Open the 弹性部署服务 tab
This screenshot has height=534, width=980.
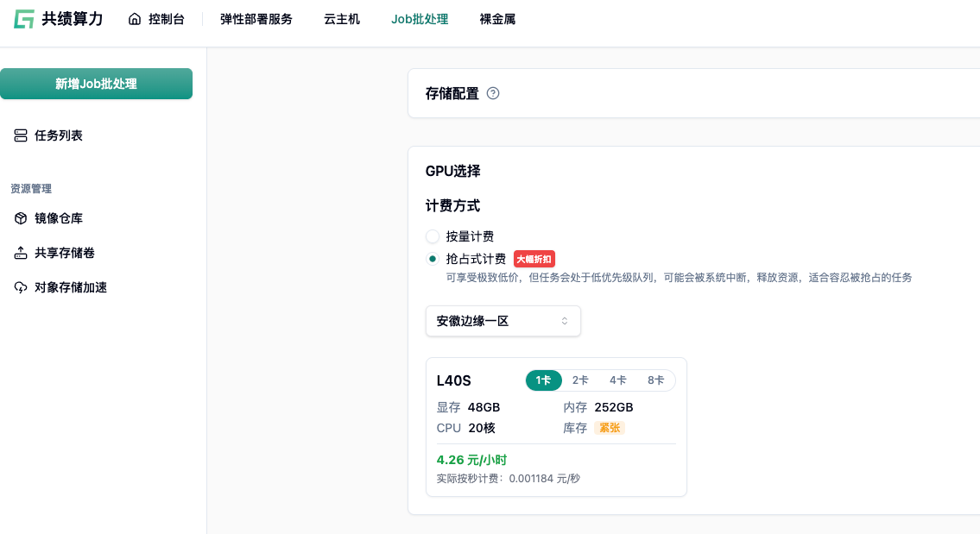(256, 19)
